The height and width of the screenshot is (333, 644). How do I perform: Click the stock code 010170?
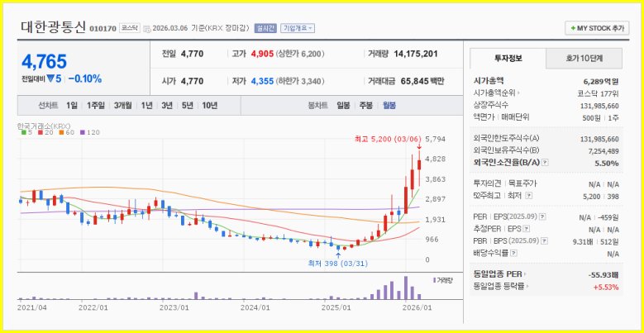pyautogui.click(x=103, y=28)
